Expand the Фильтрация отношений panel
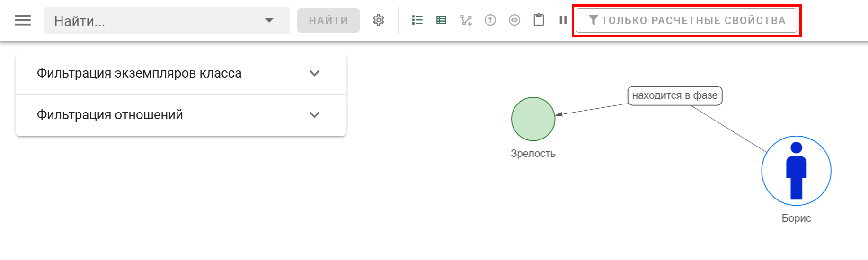 click(x=181, y=115)
